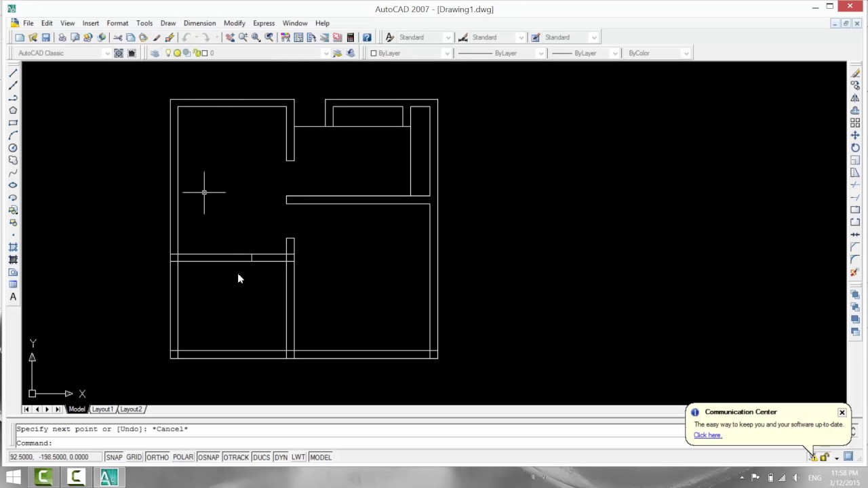Image resolution: width=868 pixels, height=488 pixels.
Task: Follow the Communication Center 'Click here' link
Action: tap(707, 434)
